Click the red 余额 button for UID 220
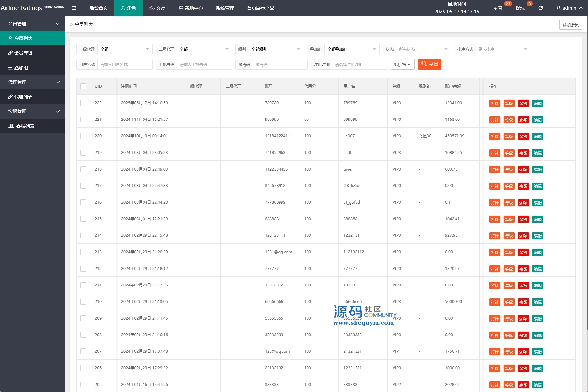This screenshot has width=588, height=392. tap(523, 136)
